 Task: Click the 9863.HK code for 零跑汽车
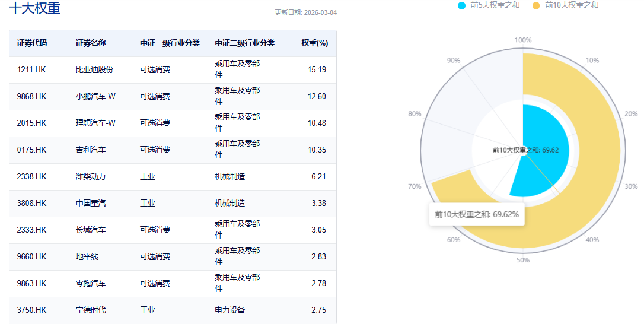pos(31,283)
